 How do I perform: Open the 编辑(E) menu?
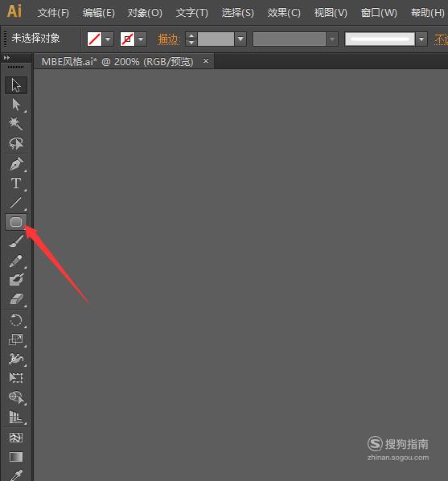click(98, 13)
